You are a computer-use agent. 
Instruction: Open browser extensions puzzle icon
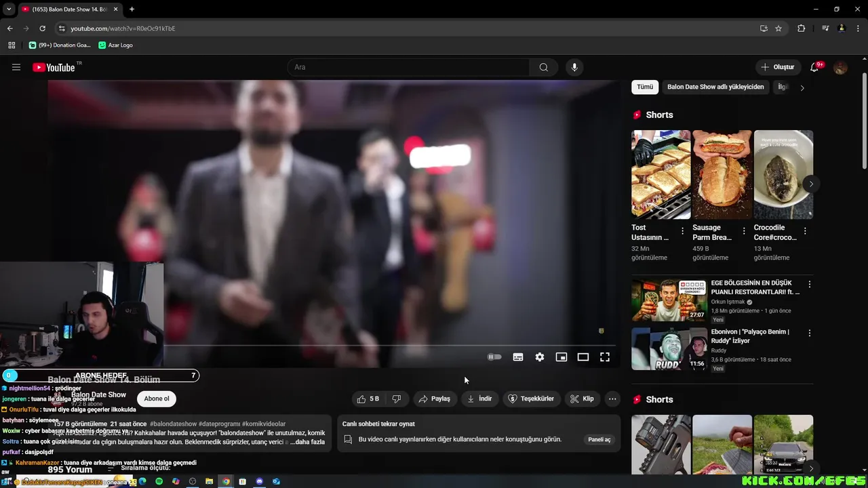801,28
